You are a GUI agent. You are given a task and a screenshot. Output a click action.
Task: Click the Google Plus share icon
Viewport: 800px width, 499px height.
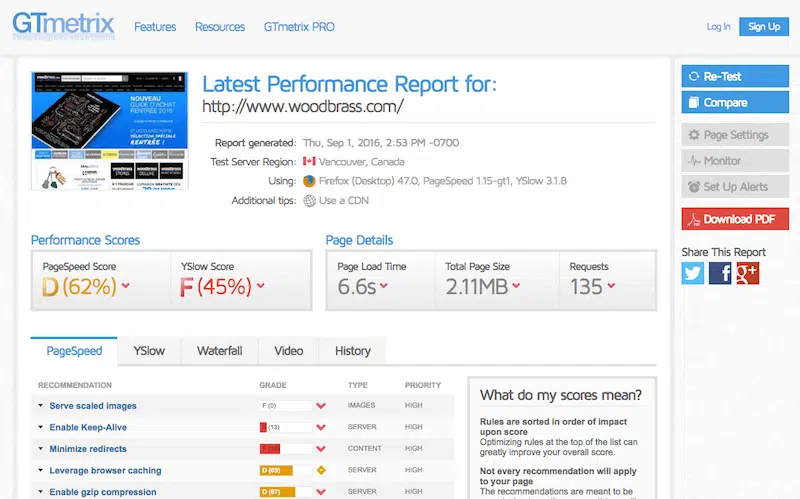[x=747, y=273]
